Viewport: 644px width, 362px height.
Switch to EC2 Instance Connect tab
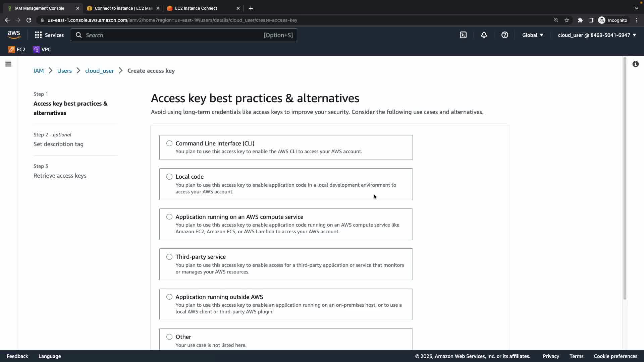coord(196,8)
